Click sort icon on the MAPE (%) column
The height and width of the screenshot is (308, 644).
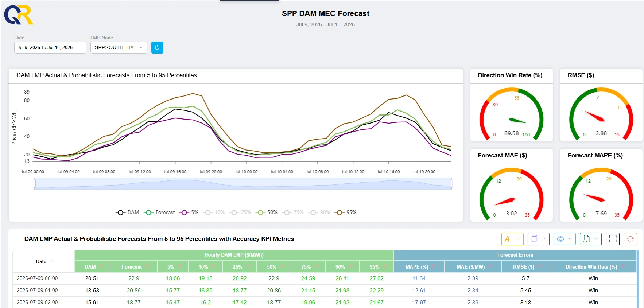[x=434, y=266]
